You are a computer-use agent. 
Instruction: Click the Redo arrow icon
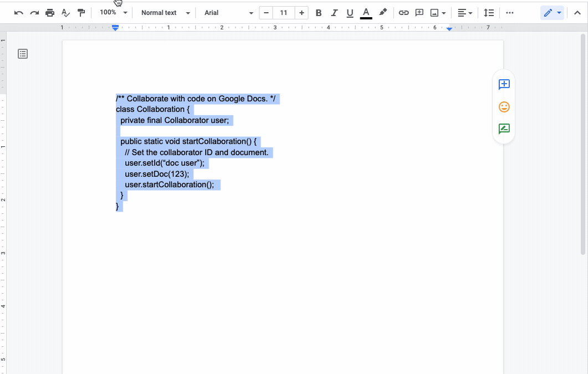click(x=34, y=13)
